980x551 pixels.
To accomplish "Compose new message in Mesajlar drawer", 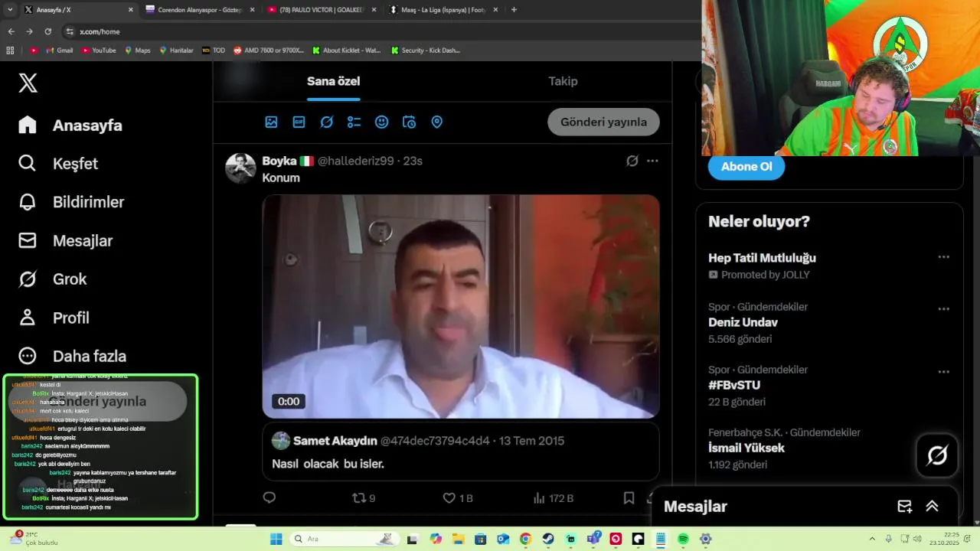I will [x=904, y=507].
